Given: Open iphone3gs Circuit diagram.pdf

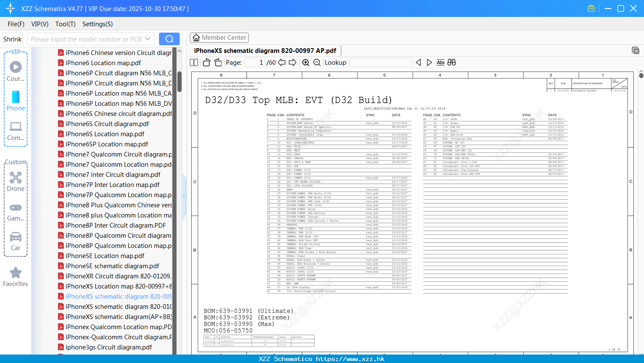Looking at the screenshot, I should [x=109, y=347].
